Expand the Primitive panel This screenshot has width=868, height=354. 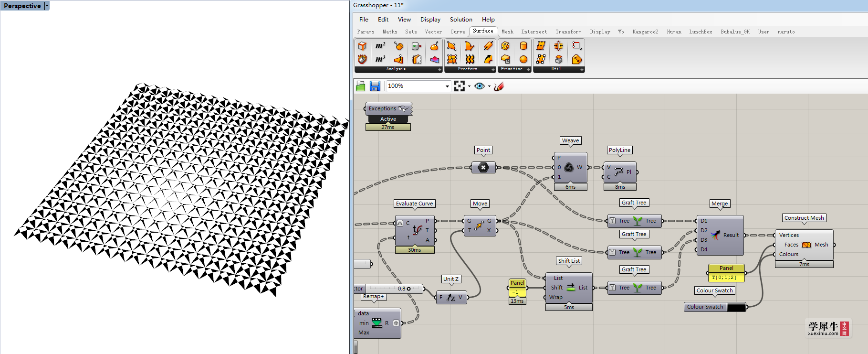tap(528, 69)
